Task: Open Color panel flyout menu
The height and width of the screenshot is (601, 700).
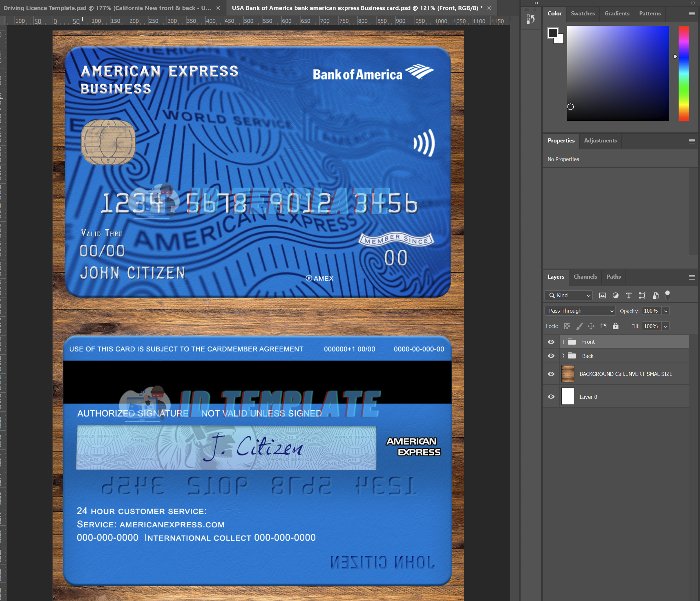Action: click(x=692, y=14)
